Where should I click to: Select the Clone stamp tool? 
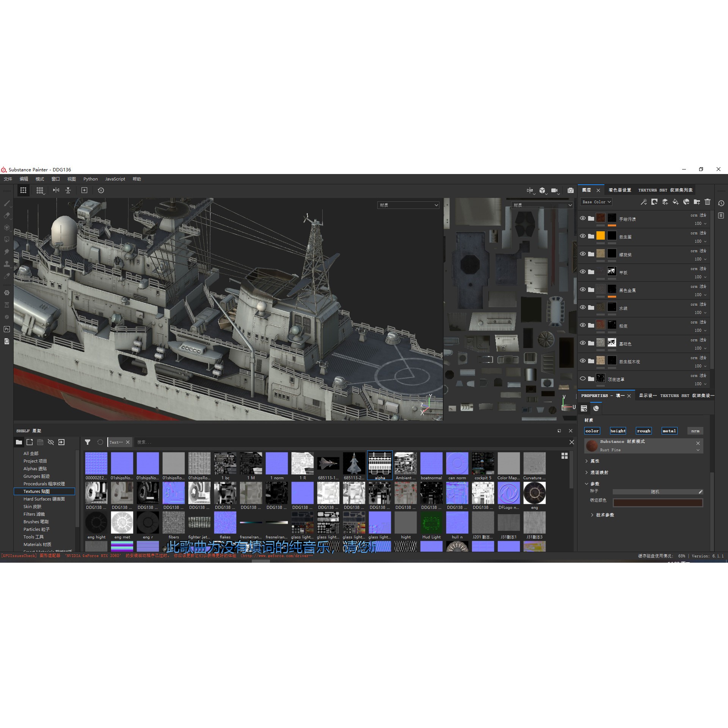coord(7,262)
